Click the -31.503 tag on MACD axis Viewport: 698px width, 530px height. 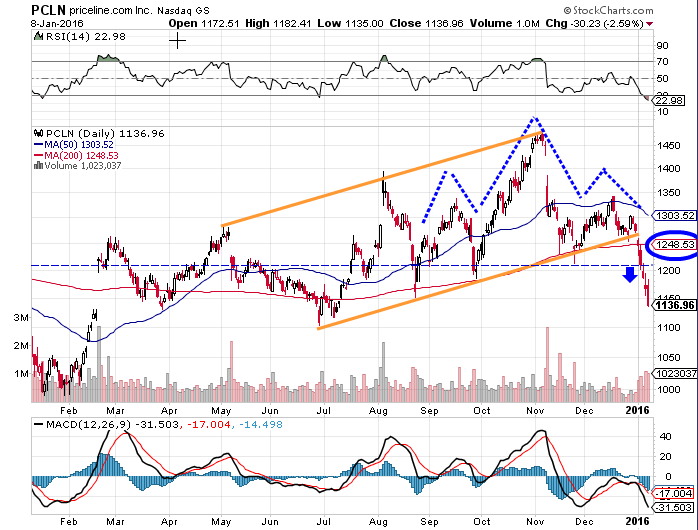(x=674, y=507)
